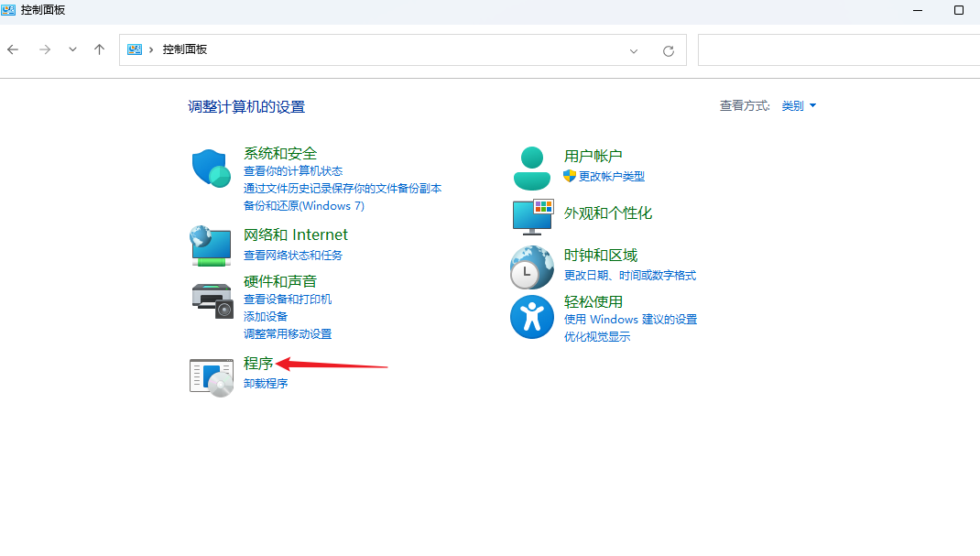Click 查看网络状态和任务 link
The width and height of the screenshot is (980, 556).
coord(293,255)
